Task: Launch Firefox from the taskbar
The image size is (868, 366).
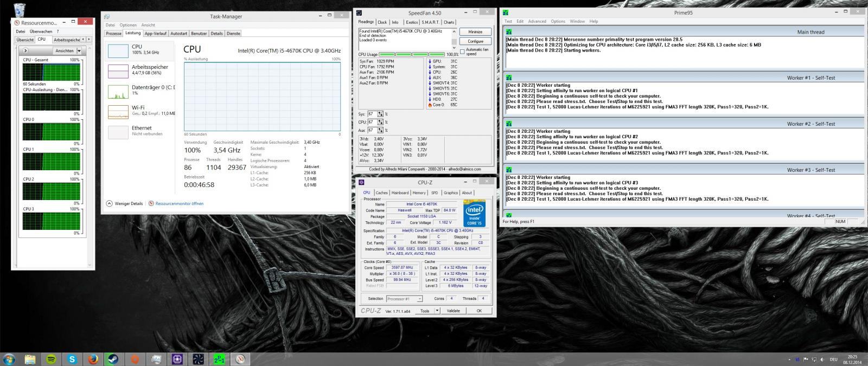Action: tap(93, 359)
